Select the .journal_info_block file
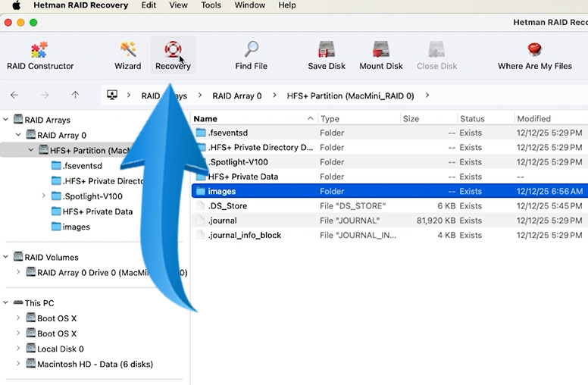 (x=389, y=235)
